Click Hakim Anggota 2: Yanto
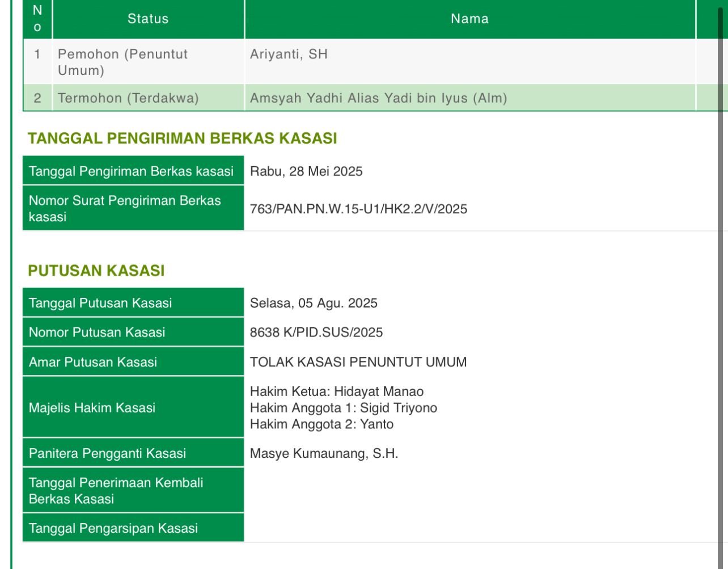 click(x=321, y=424)
